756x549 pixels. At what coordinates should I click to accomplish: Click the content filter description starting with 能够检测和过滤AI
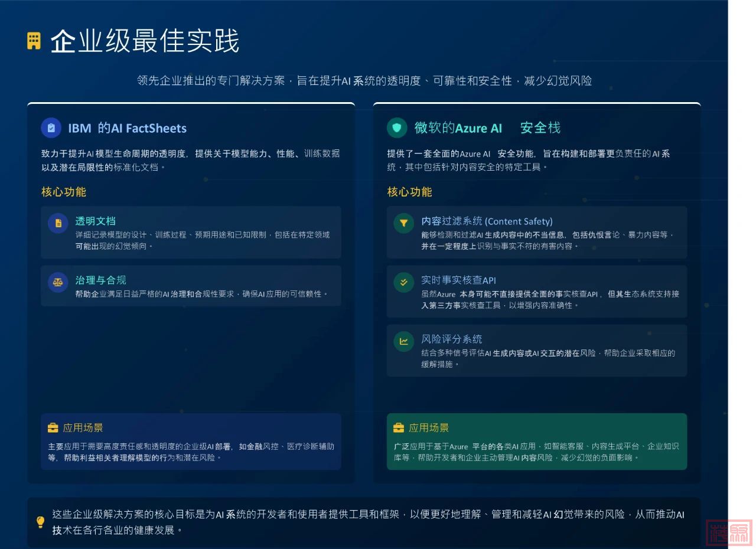point(548,240)
